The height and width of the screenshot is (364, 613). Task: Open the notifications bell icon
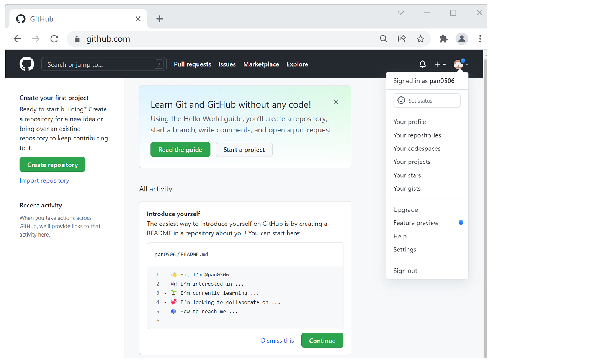pyautogui.click(x=422, y=64)
